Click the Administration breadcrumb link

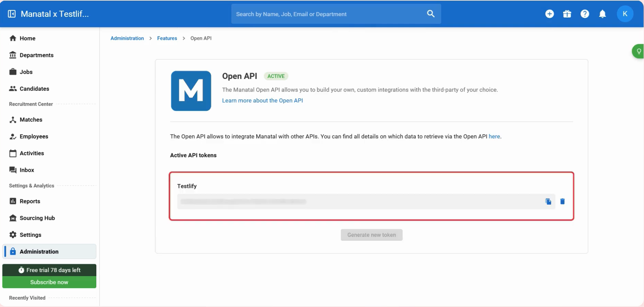pyautogui.click(x=127, y=38)
